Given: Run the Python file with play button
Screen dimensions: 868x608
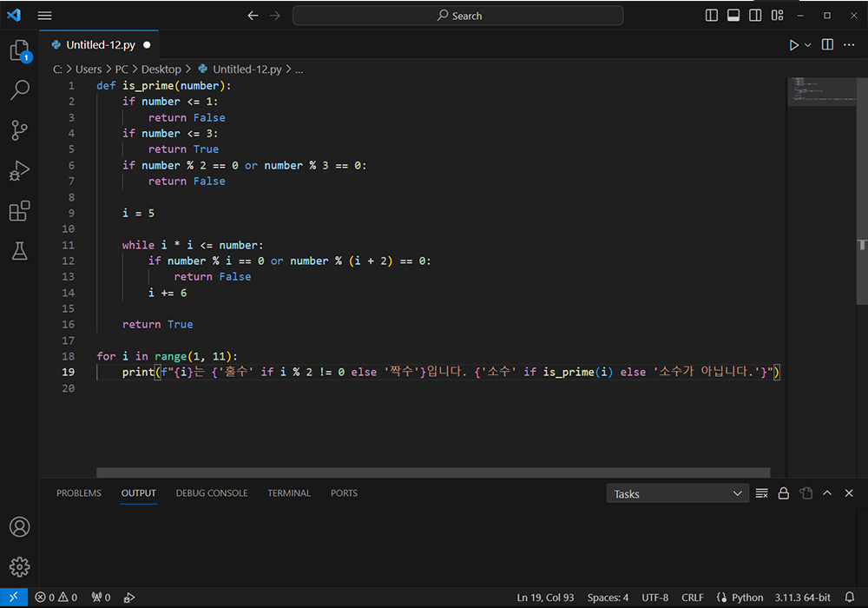Looking at the screenshot, I should [x=794, y=45].
